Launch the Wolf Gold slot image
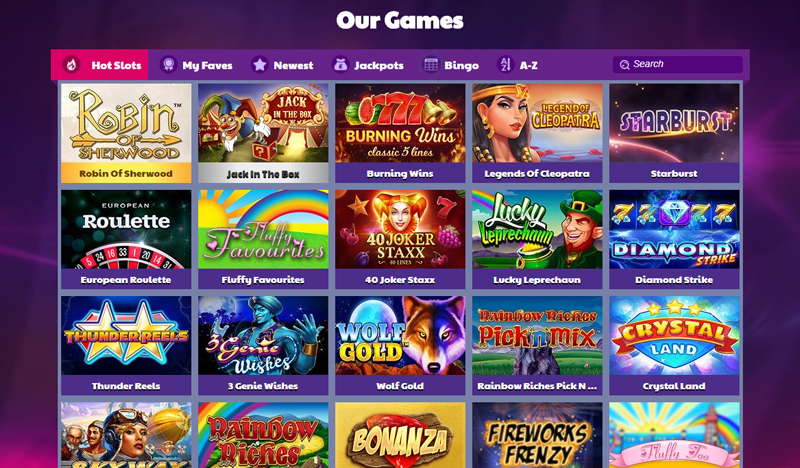The height and width of the screenshot is (468, 800). [400, 335]
